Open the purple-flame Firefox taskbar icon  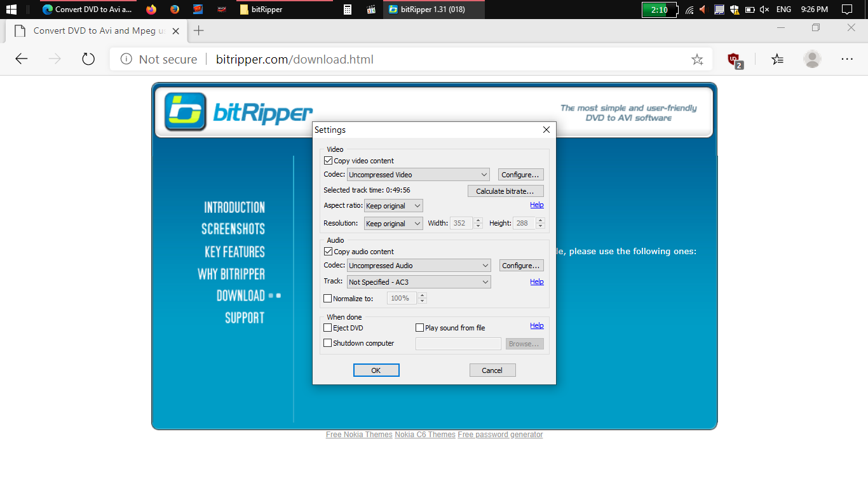click(x=151, y=10)
